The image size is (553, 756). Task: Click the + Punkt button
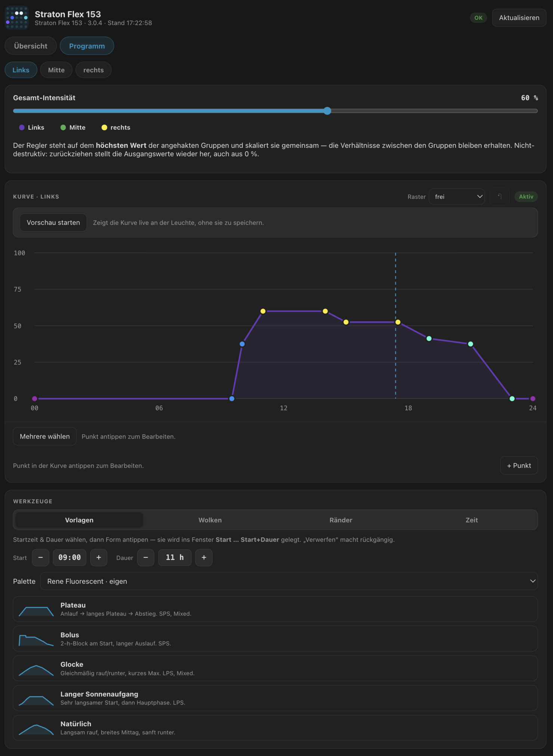tap(519, 466)
